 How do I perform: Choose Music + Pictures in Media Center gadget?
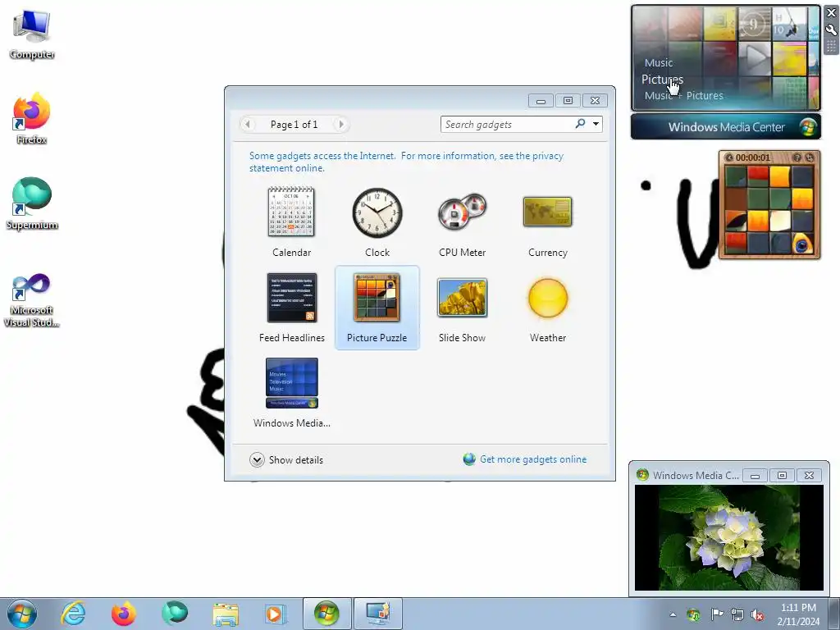point(683,95)
